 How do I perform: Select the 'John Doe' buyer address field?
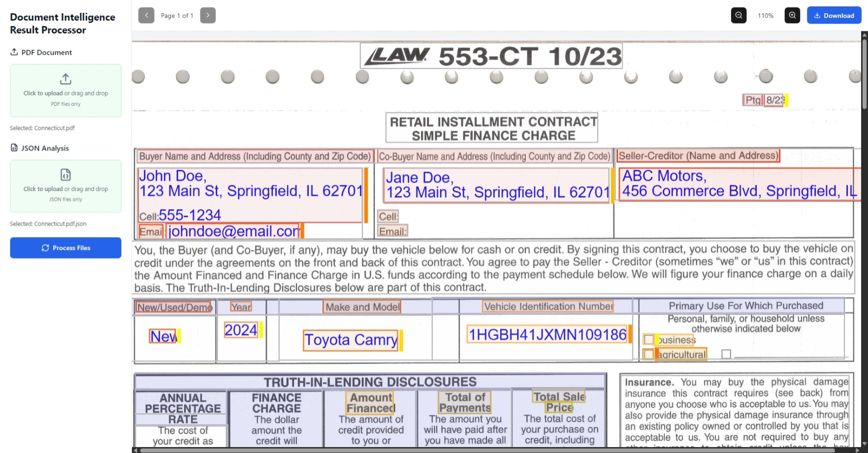250,195
